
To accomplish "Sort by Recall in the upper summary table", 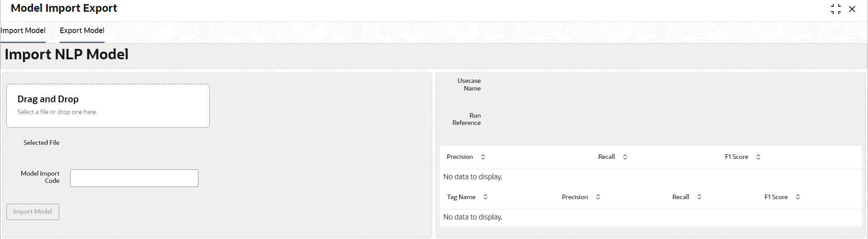I will pos(625,157).
